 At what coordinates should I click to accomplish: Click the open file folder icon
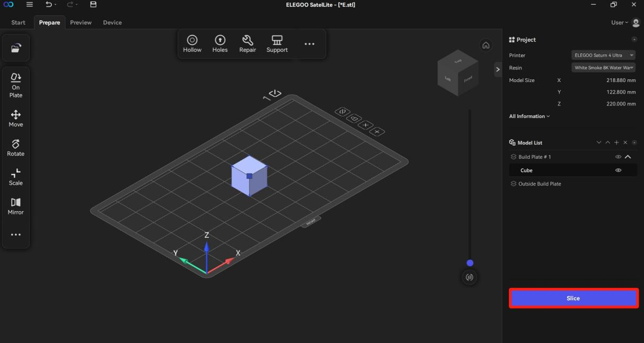[x=16, y=48]
